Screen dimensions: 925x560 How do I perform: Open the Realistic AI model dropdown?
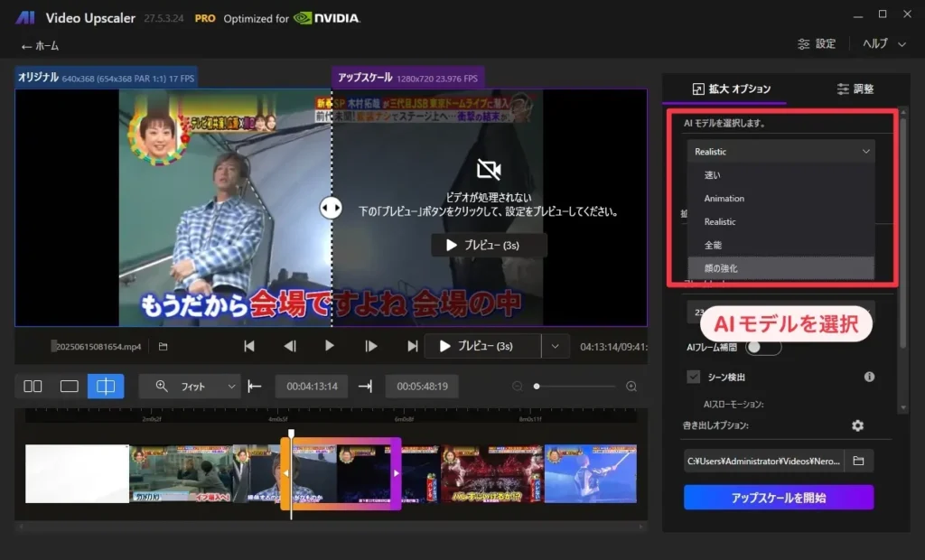point(780,152)
